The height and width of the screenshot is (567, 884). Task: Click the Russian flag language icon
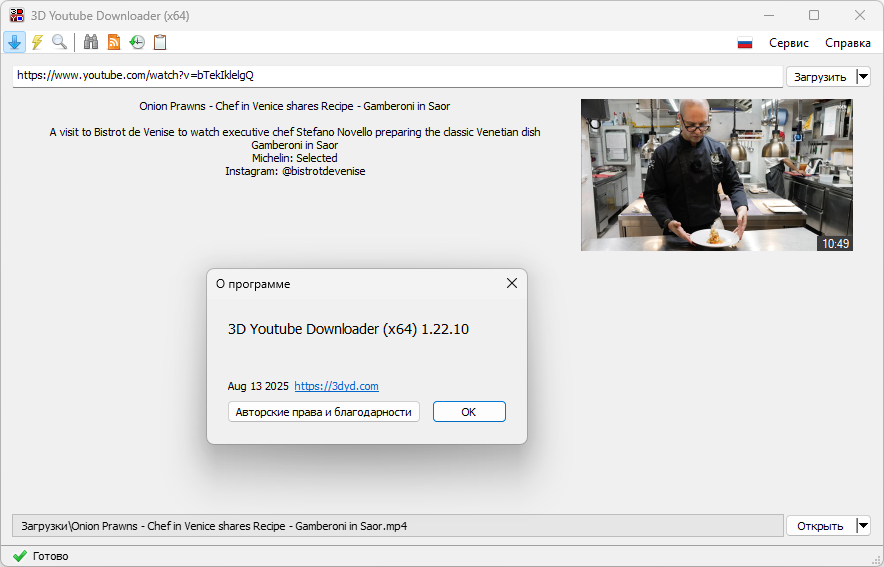click(745, 43)
